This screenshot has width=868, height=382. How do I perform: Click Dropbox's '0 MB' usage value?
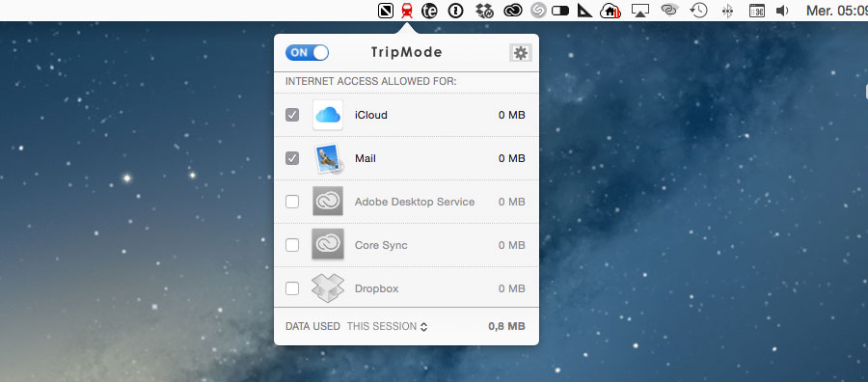click(x=511, y=288)
